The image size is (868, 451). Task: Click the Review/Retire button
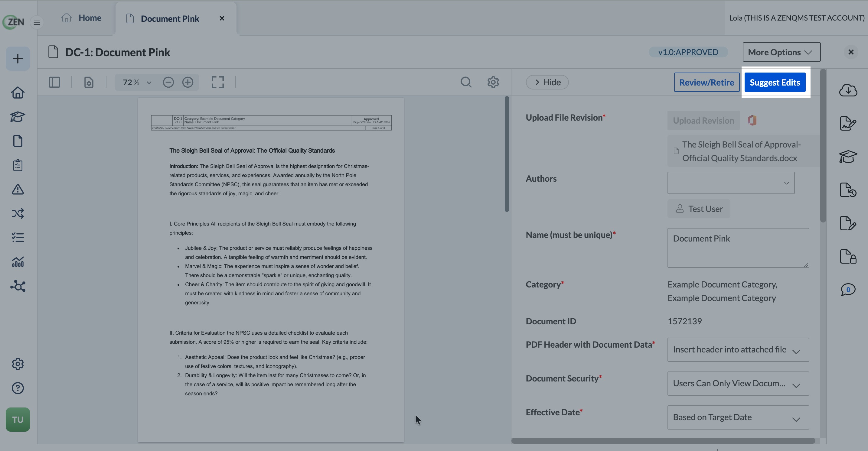coord(706,82)
